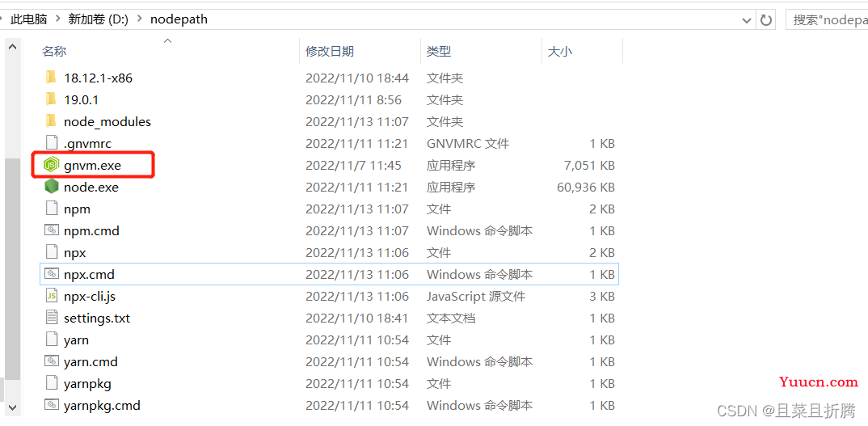The width and height of the screenshot is (868, 426).
Task: Click the gnvm.exe file name
Action: (92, 165)
